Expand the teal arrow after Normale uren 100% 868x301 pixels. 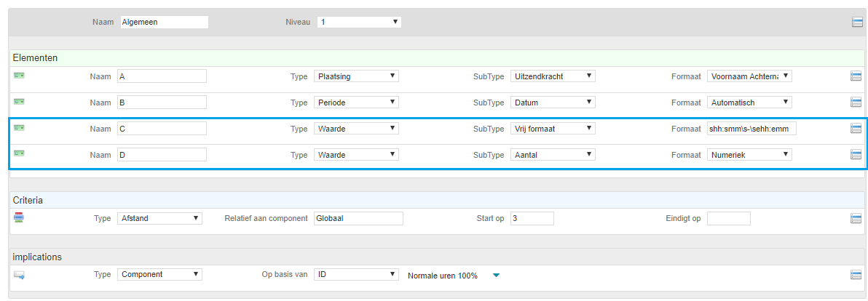tap(496, 276)
